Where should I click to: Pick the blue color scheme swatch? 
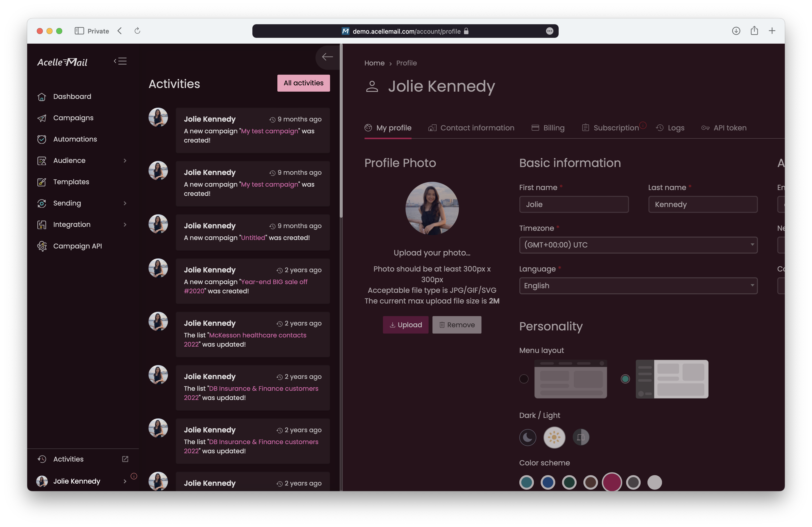[547, 483]
